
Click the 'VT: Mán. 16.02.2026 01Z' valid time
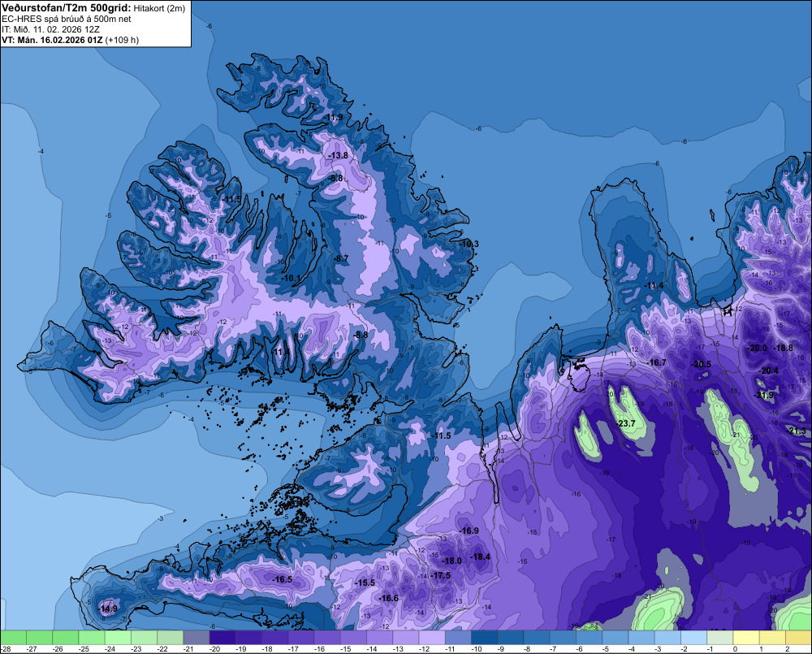coord(52,40)
